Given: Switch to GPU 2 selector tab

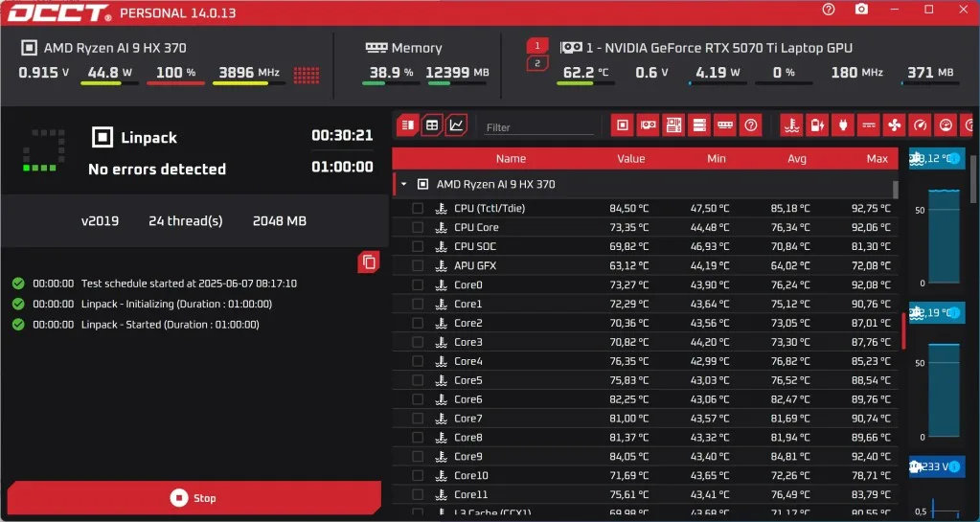Looking at the screenshot, I should [x=537, y=63].
